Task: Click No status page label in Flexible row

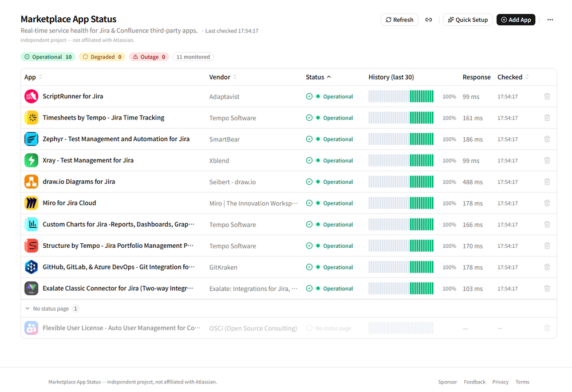Action: pyautogui.click(x=329, y=328)
